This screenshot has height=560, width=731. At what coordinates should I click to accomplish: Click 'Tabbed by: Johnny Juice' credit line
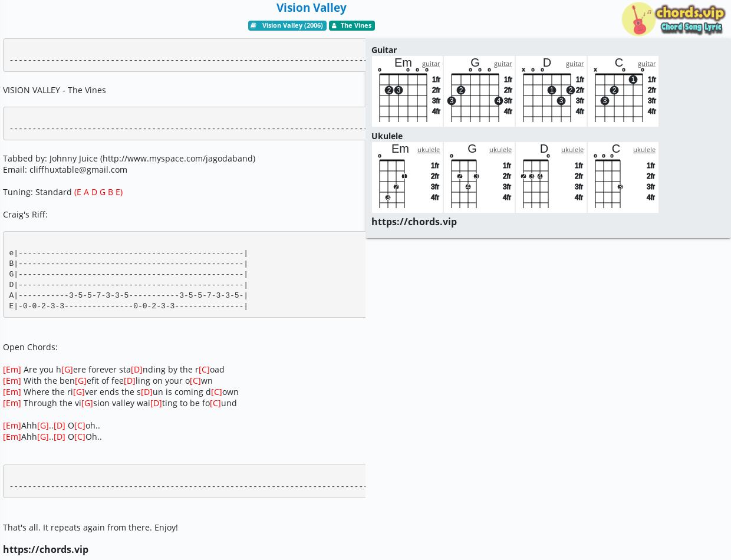click(x=129, y=159)
